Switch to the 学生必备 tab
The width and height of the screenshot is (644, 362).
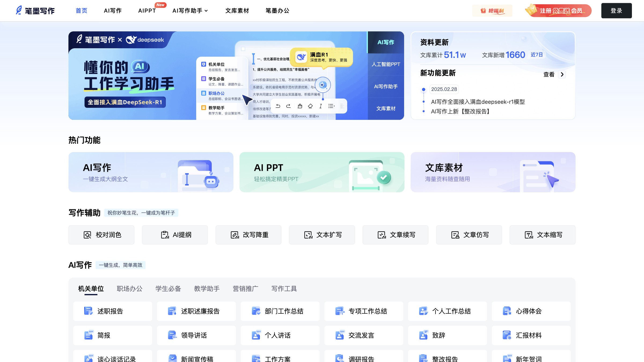pyautogui.click(x=168, y=289)
